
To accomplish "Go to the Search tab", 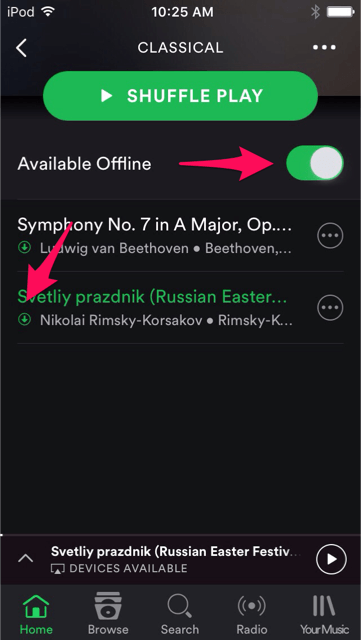I will click(x=180, y=612).
